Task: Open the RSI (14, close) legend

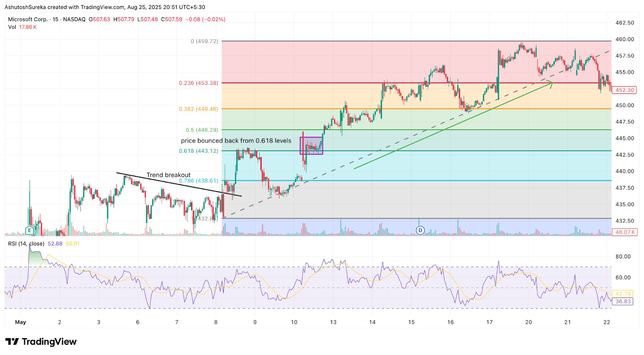Action: point(26,244)
